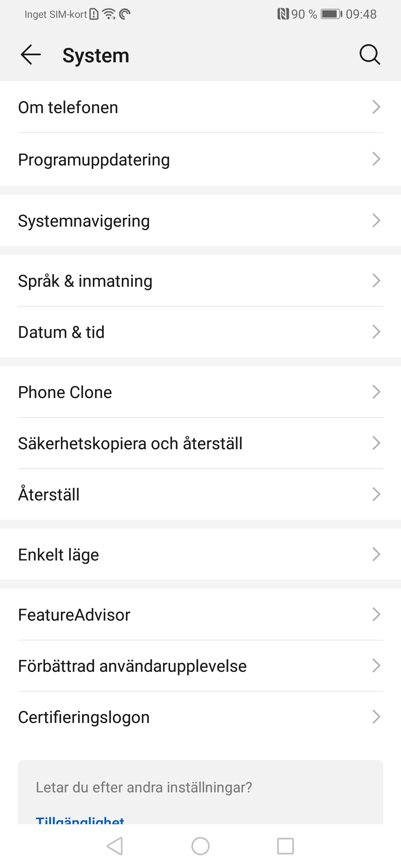Tap the Wi-Fi status icon
The width and height of the screenshot is (401, 868).
tap(109, 14)
